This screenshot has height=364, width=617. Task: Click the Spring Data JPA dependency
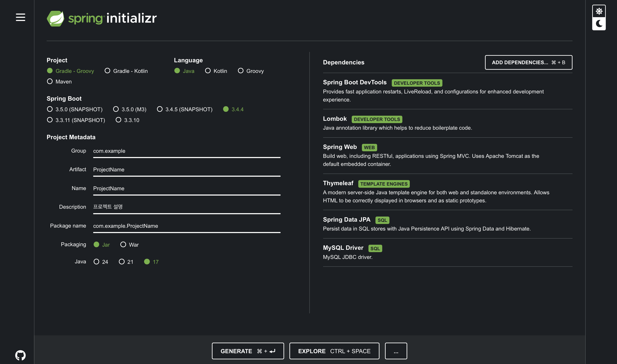(447, 224)
